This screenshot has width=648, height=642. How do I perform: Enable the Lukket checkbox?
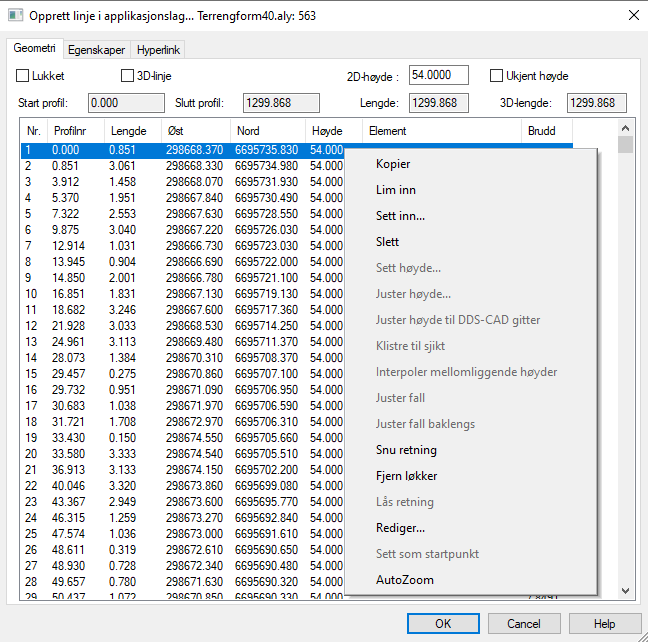tap(24, 76)
